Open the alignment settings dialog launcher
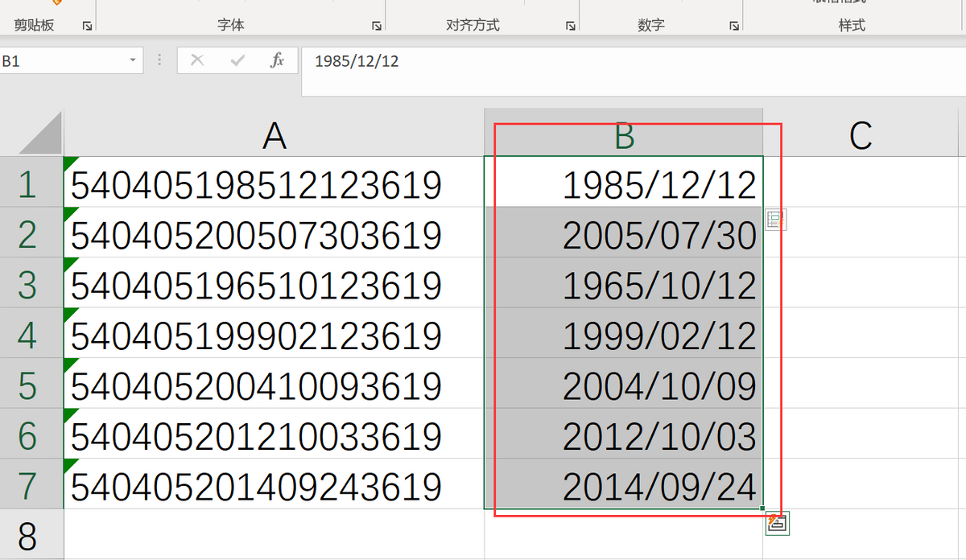The height and width of the screenshot is (560, 966). tap(570, 27)
